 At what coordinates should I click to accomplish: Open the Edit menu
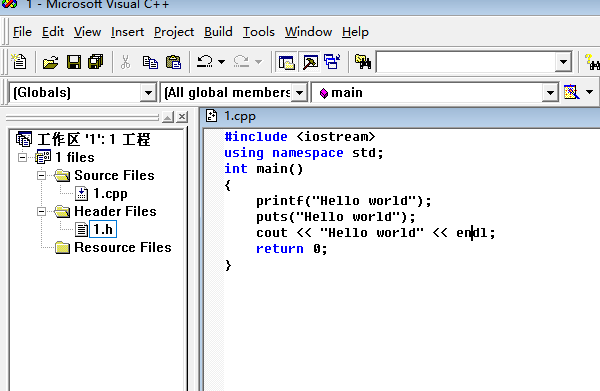(53, 32)
